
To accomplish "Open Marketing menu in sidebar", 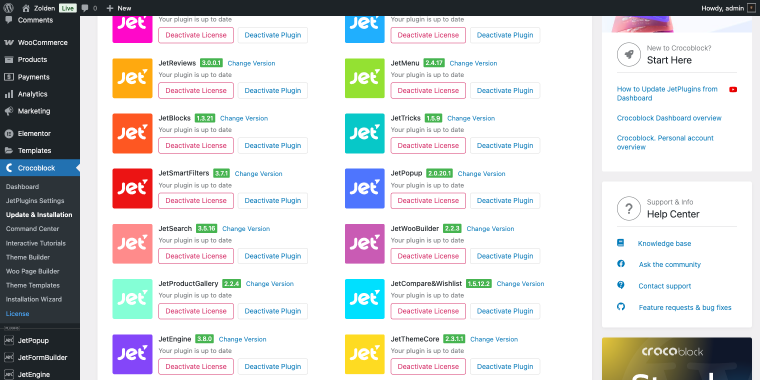I will tap(40, 111).
